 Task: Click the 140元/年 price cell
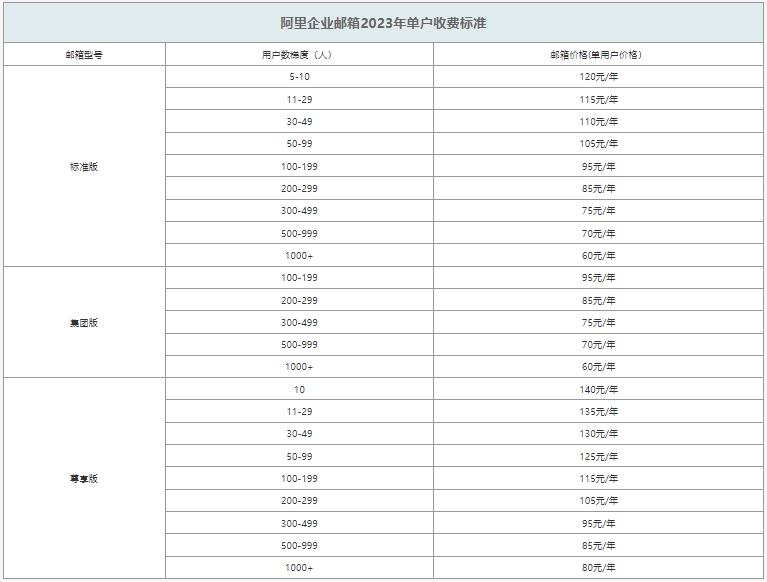(x=598, y=389)
